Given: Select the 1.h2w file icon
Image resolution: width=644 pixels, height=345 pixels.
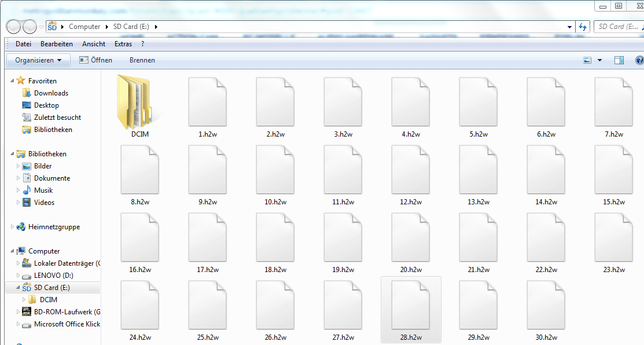Looking at the screenshot, I should coord(208,102).
